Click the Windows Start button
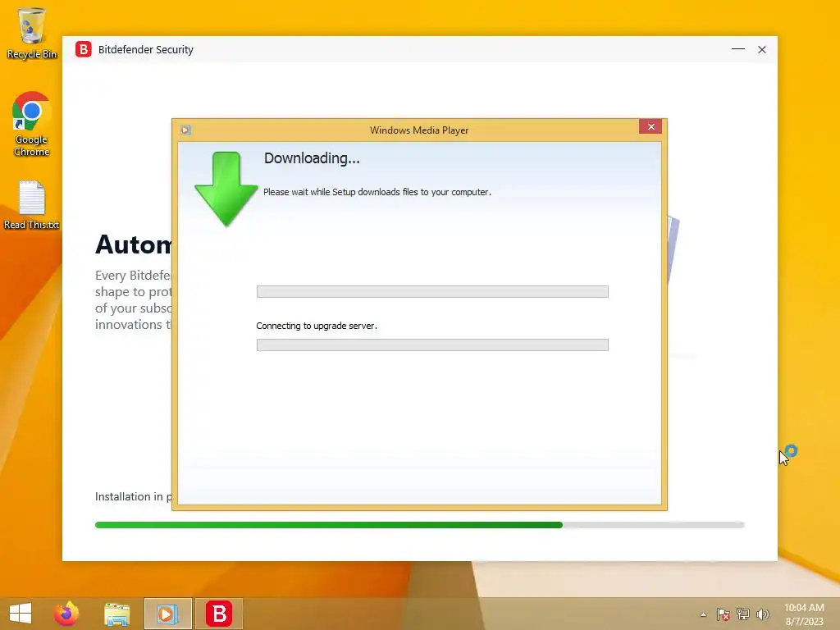Viewport: 840px width, 630px height. [x=21, y=614]
